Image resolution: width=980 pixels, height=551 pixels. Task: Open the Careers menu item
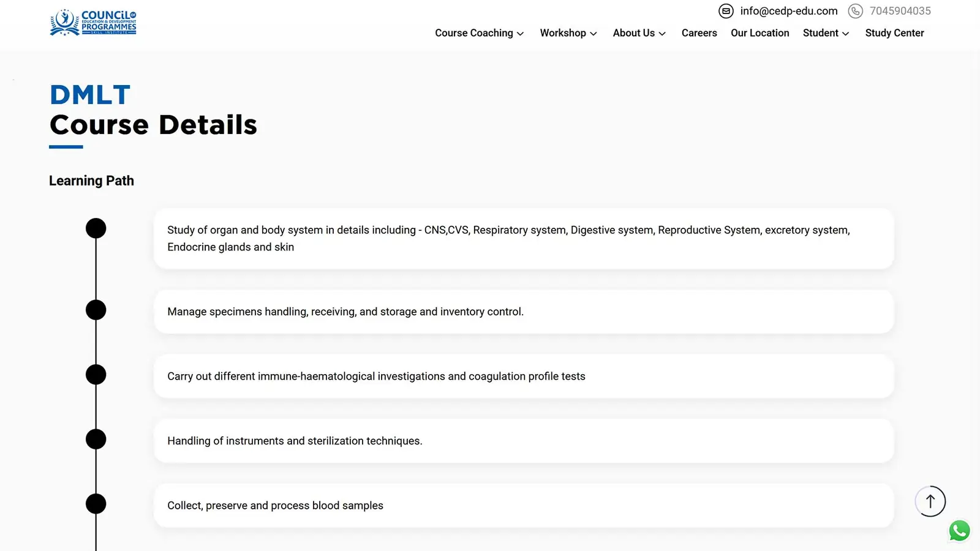click(x=699, y=33)
